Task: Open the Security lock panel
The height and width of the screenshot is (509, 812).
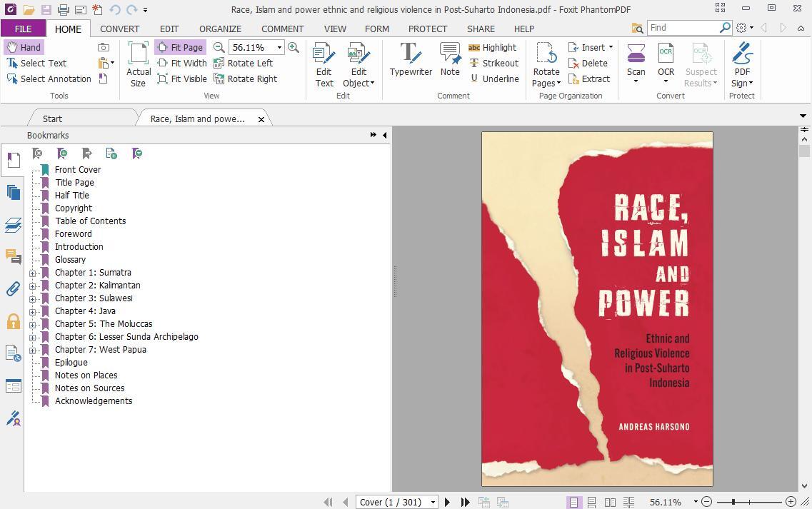Action: coord(14,321)
